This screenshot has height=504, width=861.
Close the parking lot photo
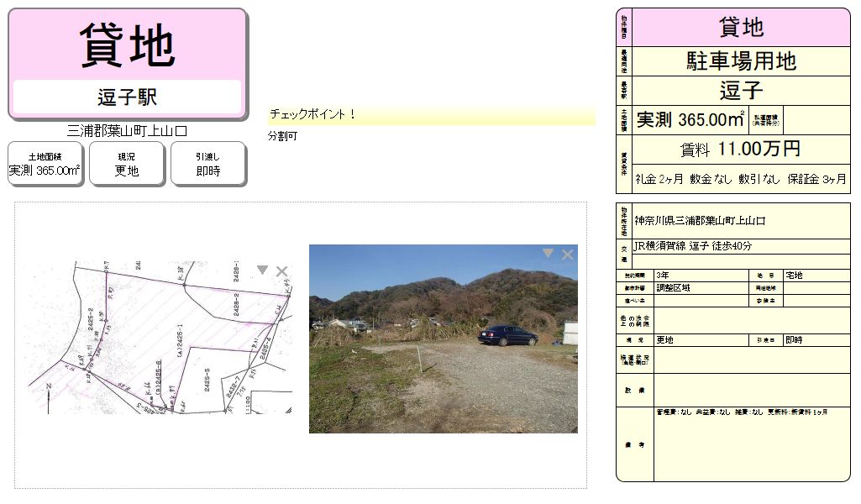tap(568, 254)
